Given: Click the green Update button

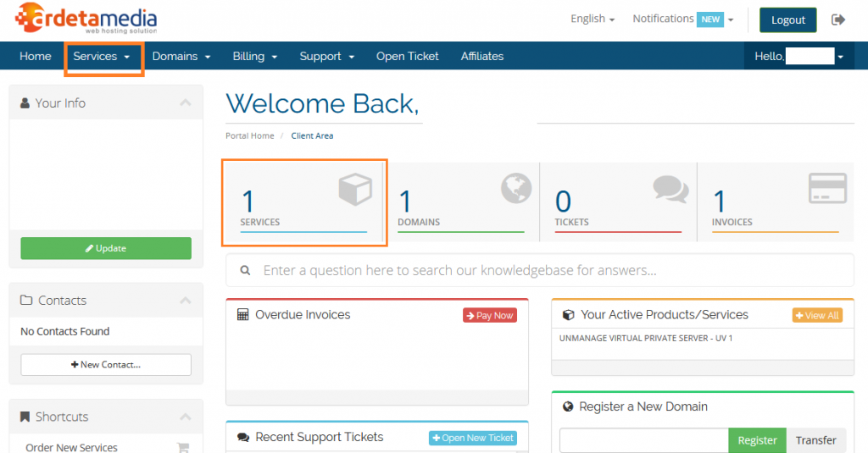Looking at the screenshot, I should pyautogui.click(x=106, y=248).
